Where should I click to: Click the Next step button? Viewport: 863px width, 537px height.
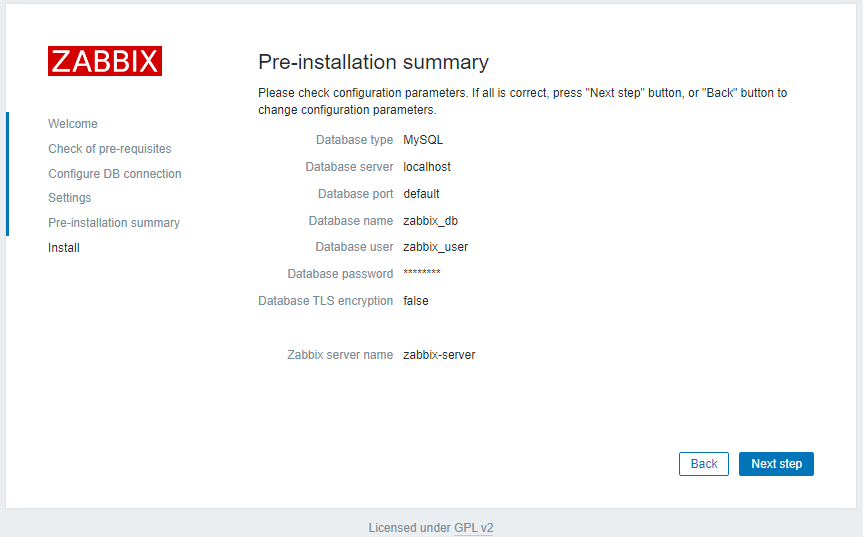(x=776, y=464)
